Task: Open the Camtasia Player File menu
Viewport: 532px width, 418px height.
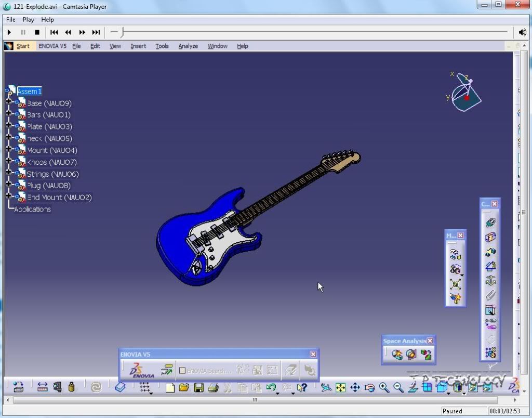Action: pyautogui.click(x=11, y=20)
